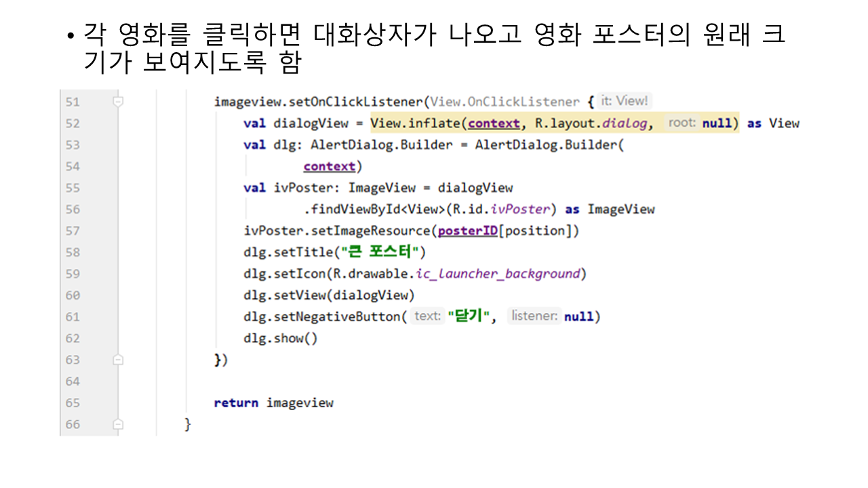Click the dlg.show() call
Image resolution: width=868 pixels, height=488 pixels.
[280, 338]
